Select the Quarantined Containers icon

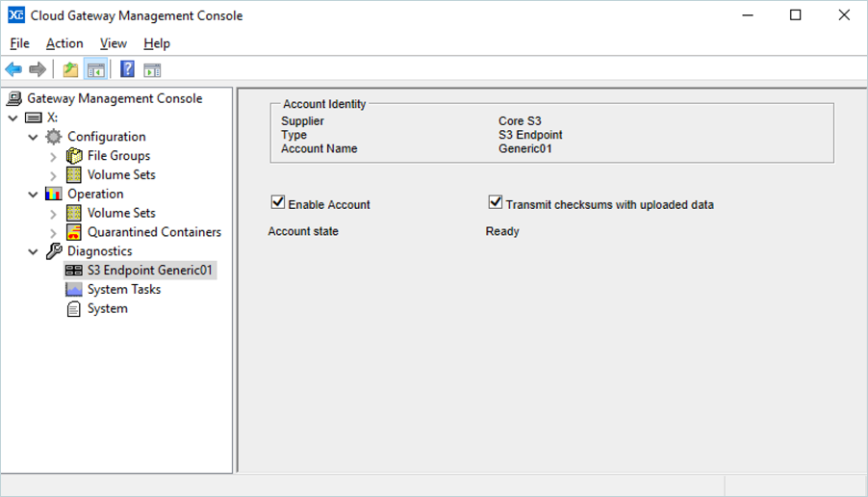(74, 232)
